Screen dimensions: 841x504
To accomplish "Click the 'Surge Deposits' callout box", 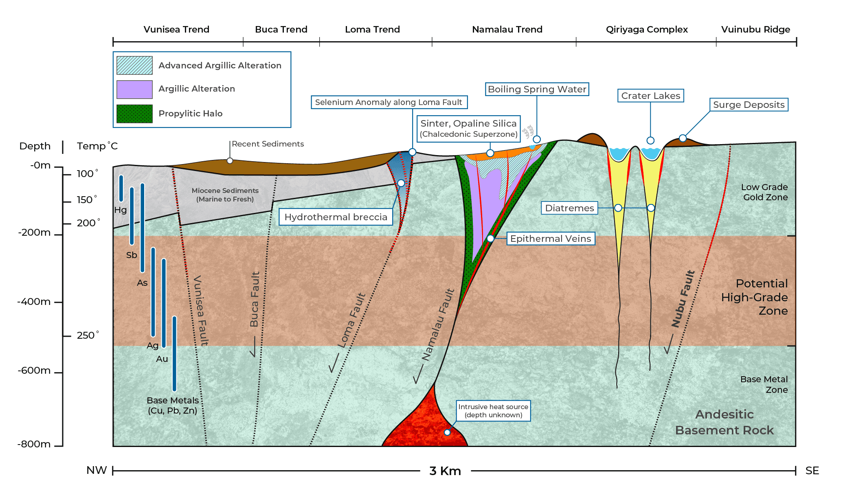I will (x=749, y=105).
